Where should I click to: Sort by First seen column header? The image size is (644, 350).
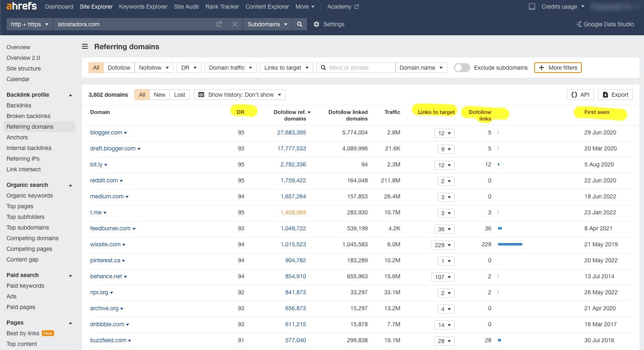(x=596, y=112)
